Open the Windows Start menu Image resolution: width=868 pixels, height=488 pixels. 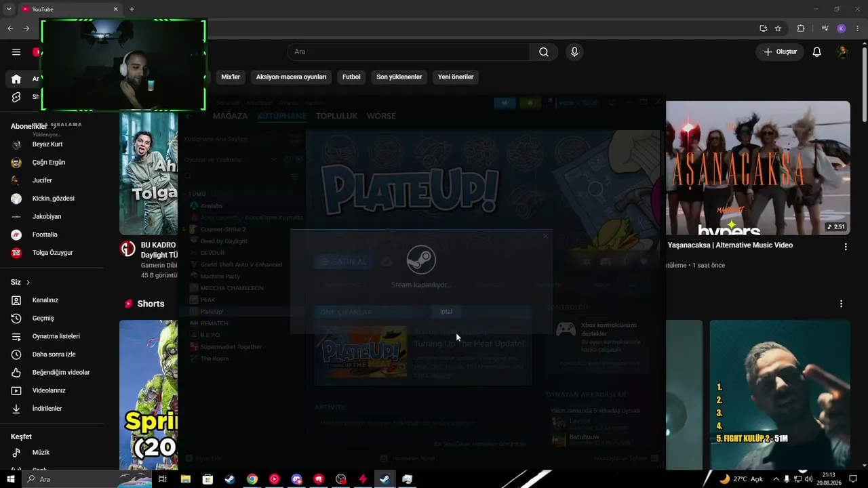[x=11, y=479]
